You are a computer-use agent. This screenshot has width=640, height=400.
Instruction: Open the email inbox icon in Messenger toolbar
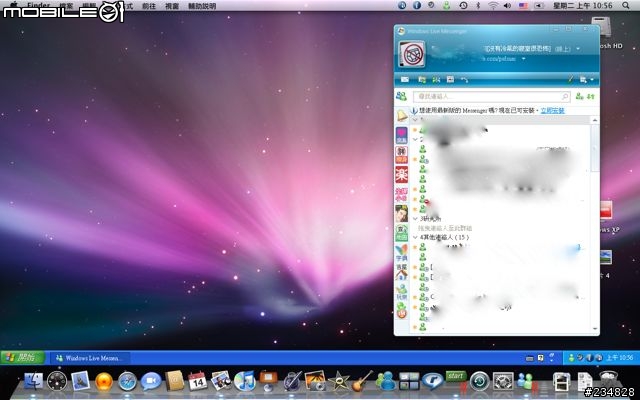pos(405,80)
